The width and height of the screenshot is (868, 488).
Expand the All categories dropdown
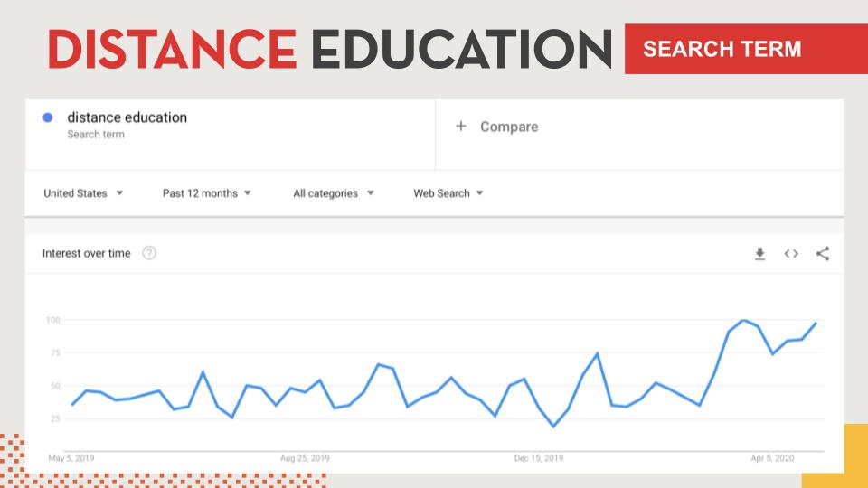coord(334,193)
